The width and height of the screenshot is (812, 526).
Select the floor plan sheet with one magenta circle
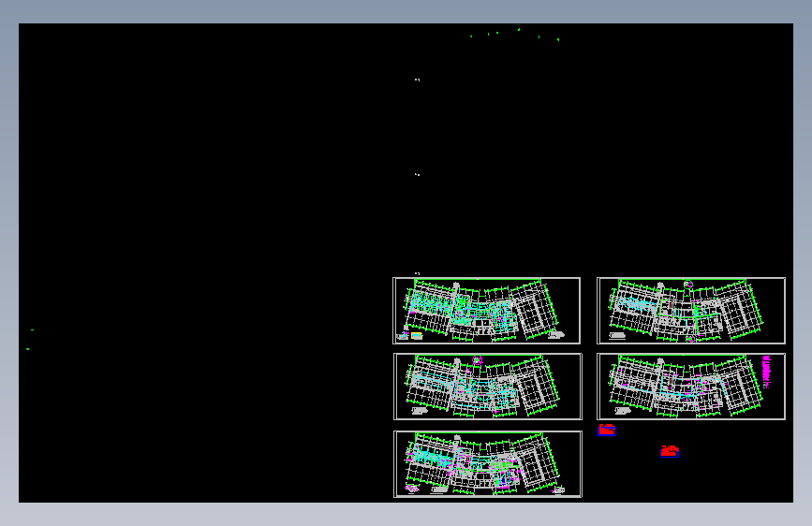coord(487,387)
